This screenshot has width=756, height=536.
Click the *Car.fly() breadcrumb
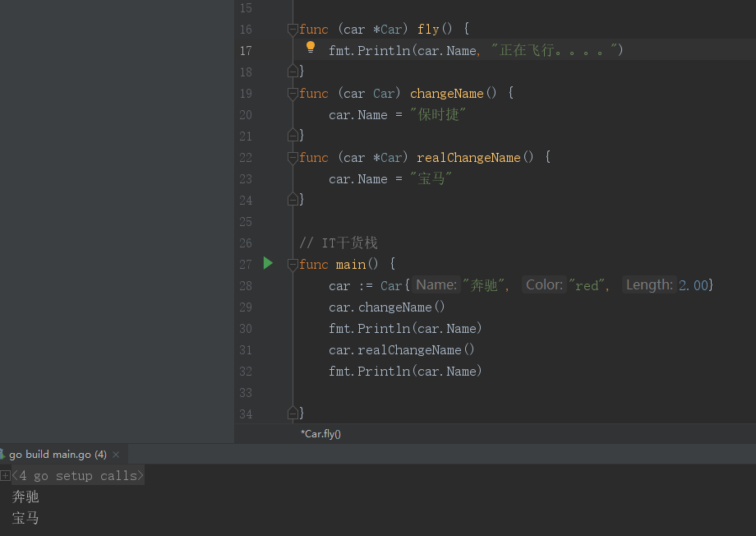click(x=320, y=434)
